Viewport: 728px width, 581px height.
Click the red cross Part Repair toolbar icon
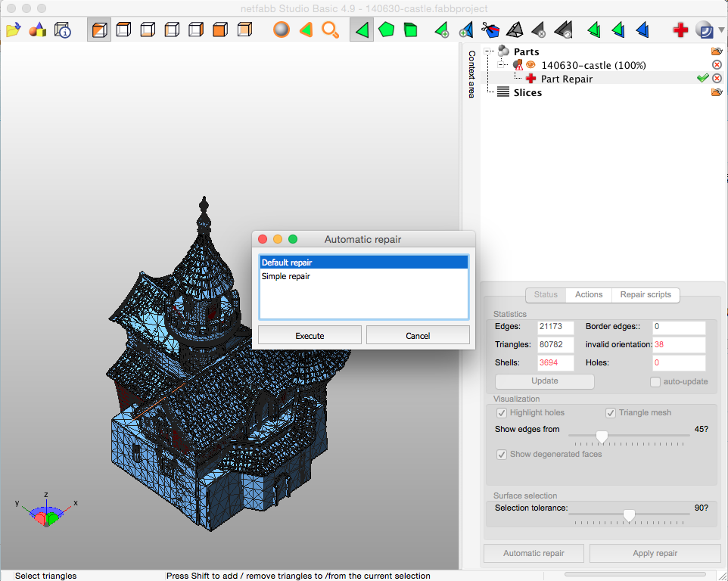pos(680,30)
